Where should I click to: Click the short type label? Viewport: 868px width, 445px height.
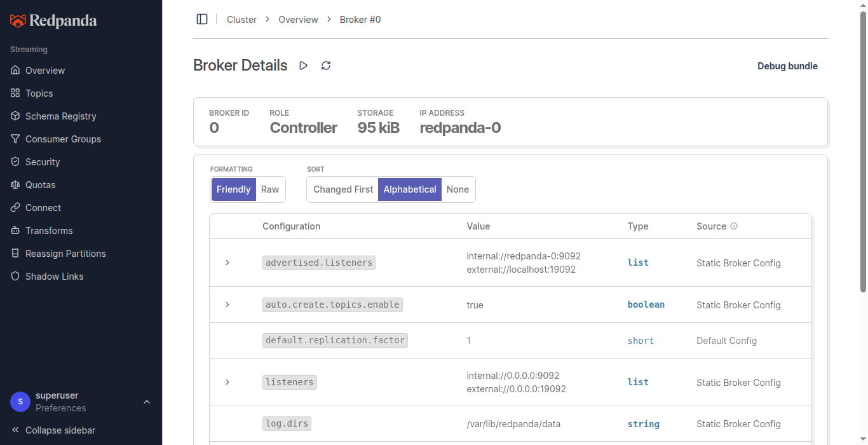(641, 341)
